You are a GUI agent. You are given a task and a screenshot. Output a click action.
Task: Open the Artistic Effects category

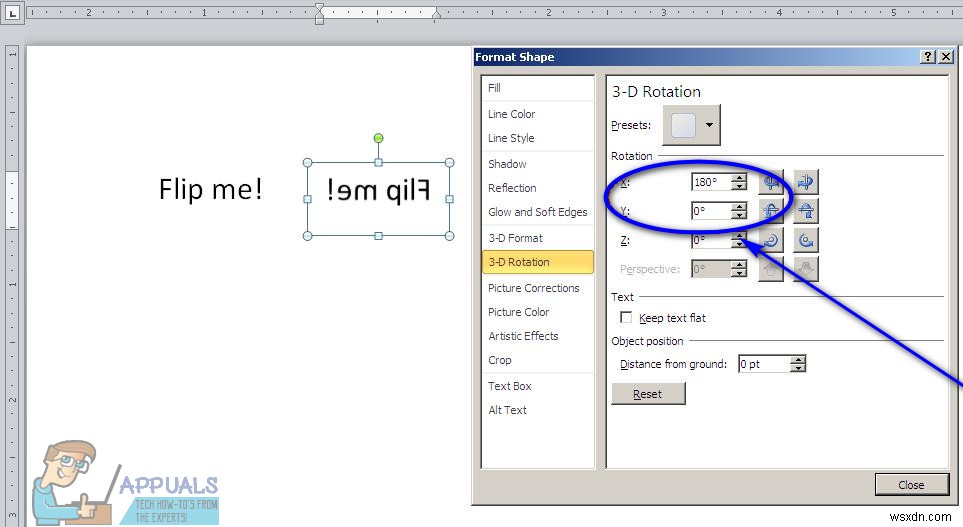tap(538, 336)
